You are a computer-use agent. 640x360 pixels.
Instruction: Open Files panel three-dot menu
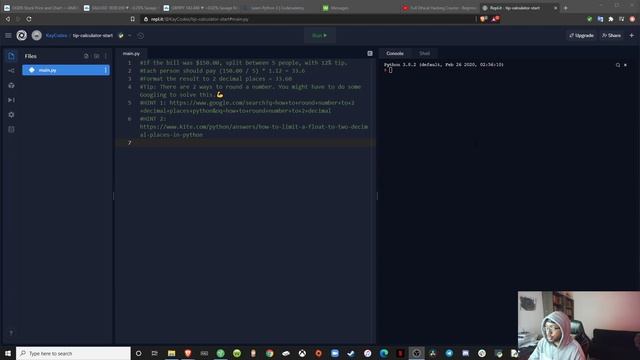[x=106, y=56]
